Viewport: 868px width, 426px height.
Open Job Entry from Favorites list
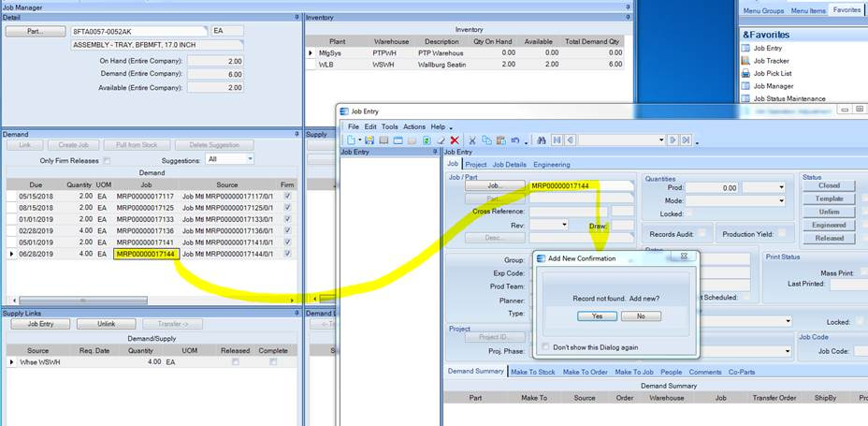pos(767,48)
